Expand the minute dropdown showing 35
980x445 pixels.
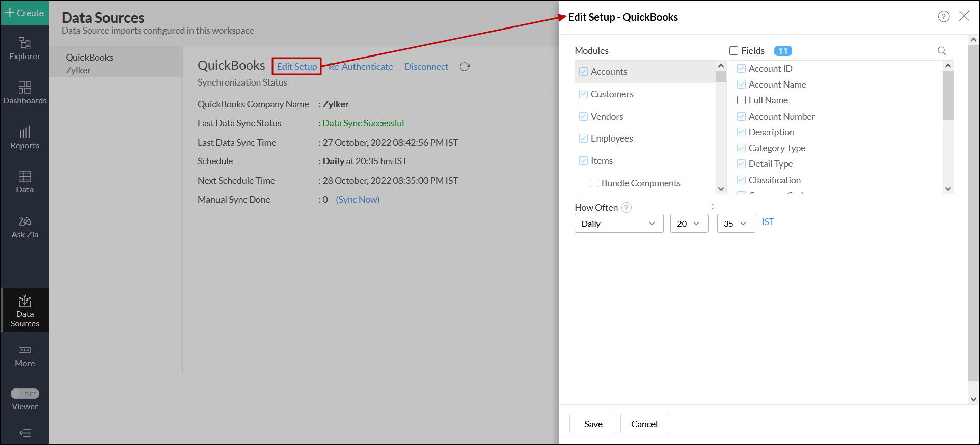[736, 224]
